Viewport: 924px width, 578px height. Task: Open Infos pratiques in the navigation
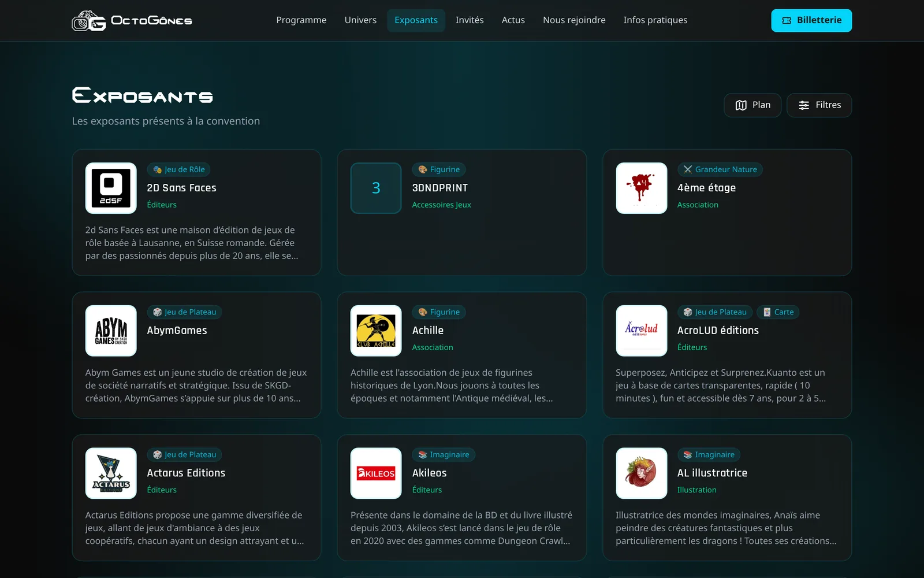(655, 20)
